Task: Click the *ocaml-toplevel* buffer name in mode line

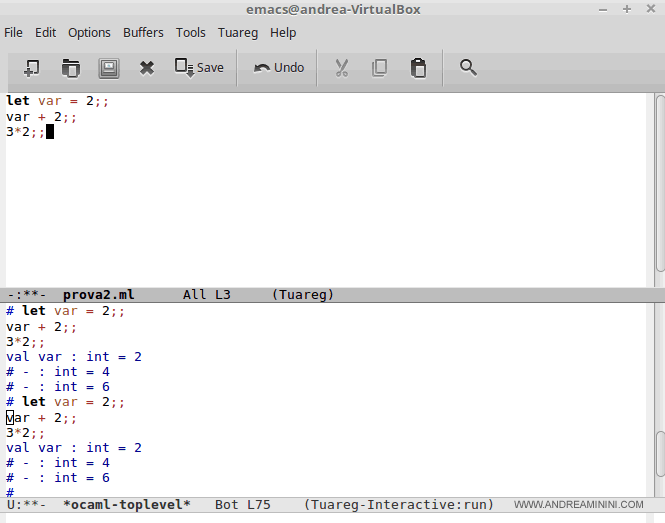Action: (x=126, y=505)
